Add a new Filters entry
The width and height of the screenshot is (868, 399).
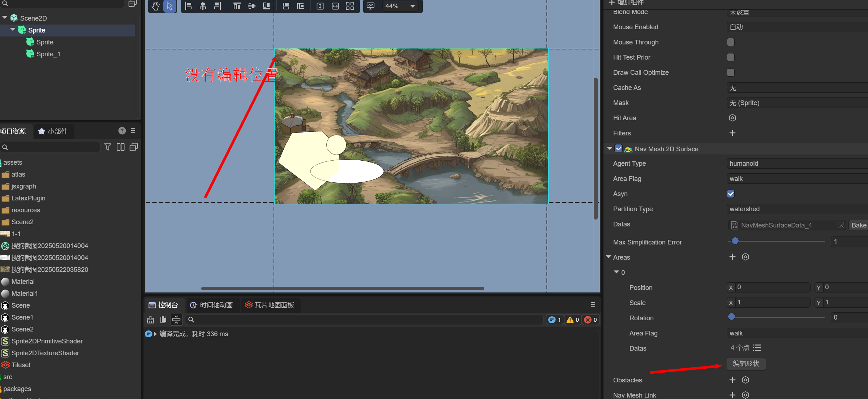[732, 133]
